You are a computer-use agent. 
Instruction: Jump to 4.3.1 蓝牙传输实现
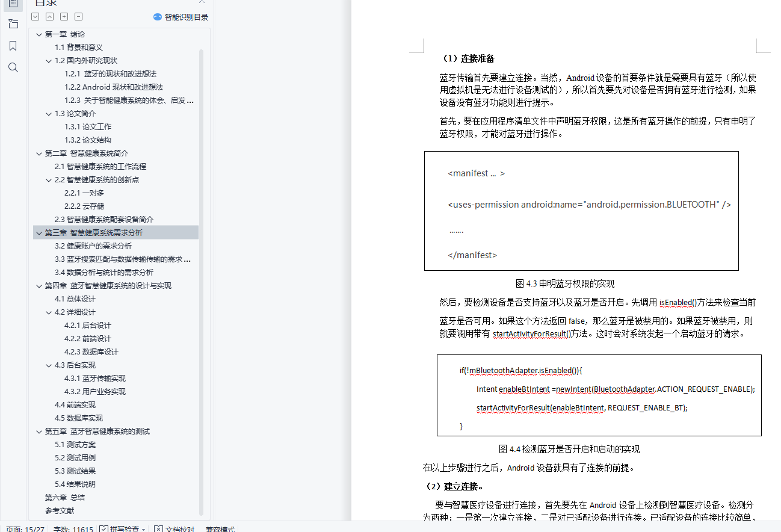click(x=95, y=379)
